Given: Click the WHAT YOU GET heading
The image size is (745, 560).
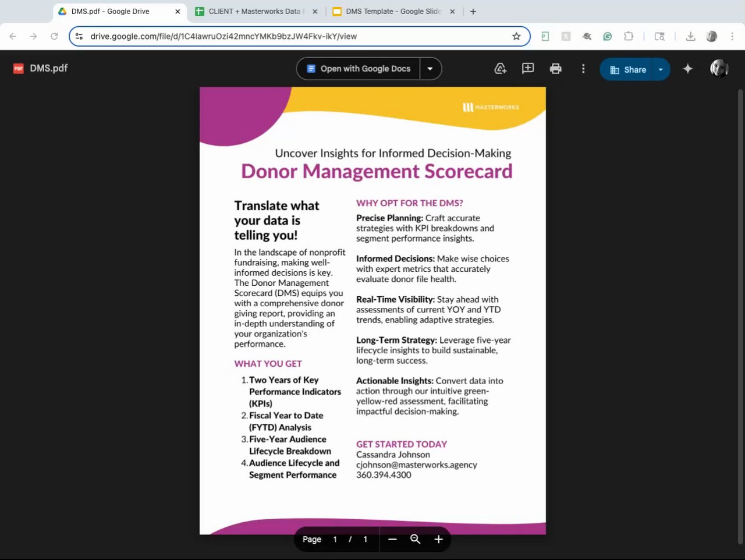Looking at the screenshot, I should coord(268,364).
